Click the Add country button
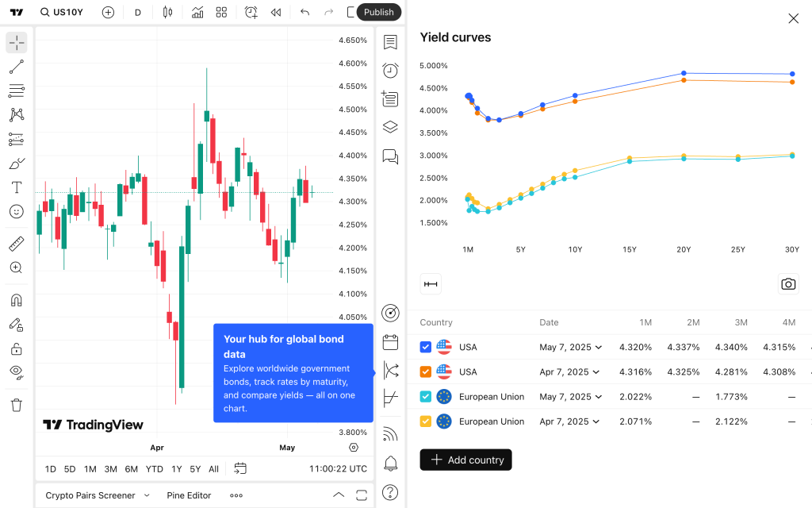This screenshot has height=508, width=812. click(466, 460)
